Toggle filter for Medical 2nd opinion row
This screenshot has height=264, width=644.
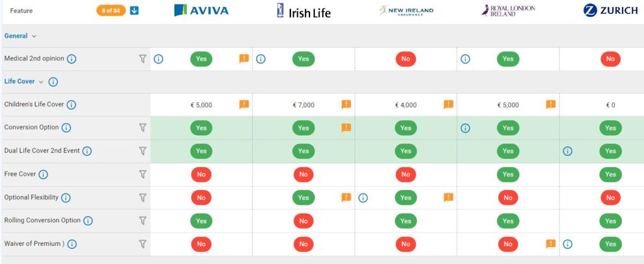click(143, 58)
